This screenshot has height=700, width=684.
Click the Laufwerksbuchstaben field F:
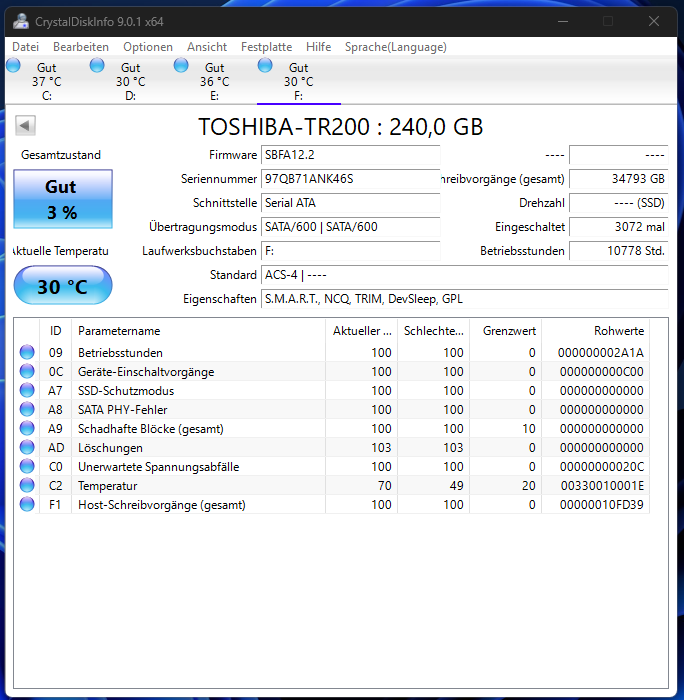[x=350, y=251]
